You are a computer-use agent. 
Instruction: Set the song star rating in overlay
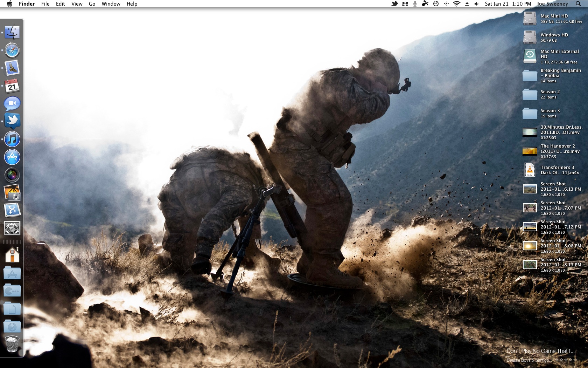(x=566, y=360)
